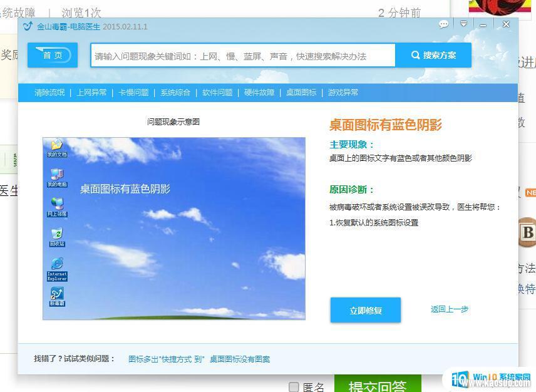This screenshot has width=536, height=392.
Task: Minimize the PC Doctor window
Action: [483, 25]
